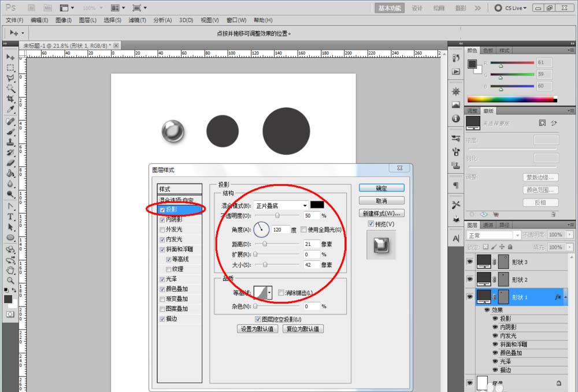Select the Move tool in toolbox
578x392 pixels.
coord(10,57)
